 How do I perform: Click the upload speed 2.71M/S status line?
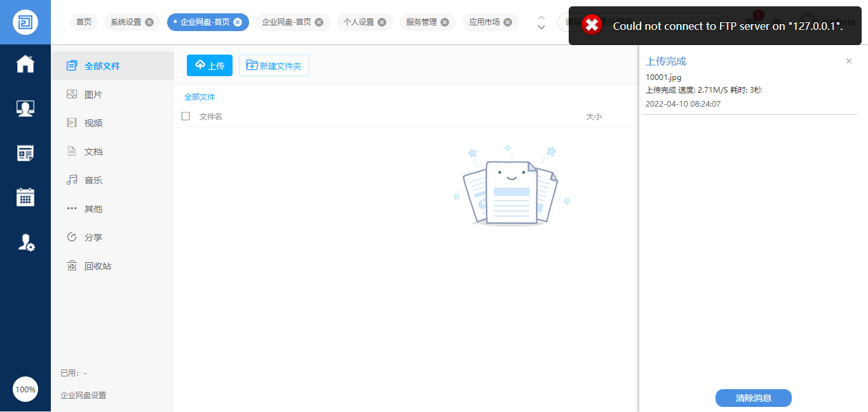[x=703, y=90]
